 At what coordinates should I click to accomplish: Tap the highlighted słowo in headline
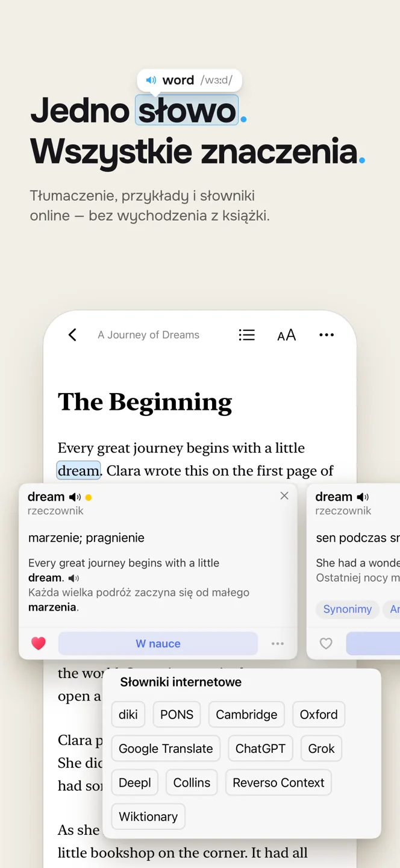coord(187,110)
